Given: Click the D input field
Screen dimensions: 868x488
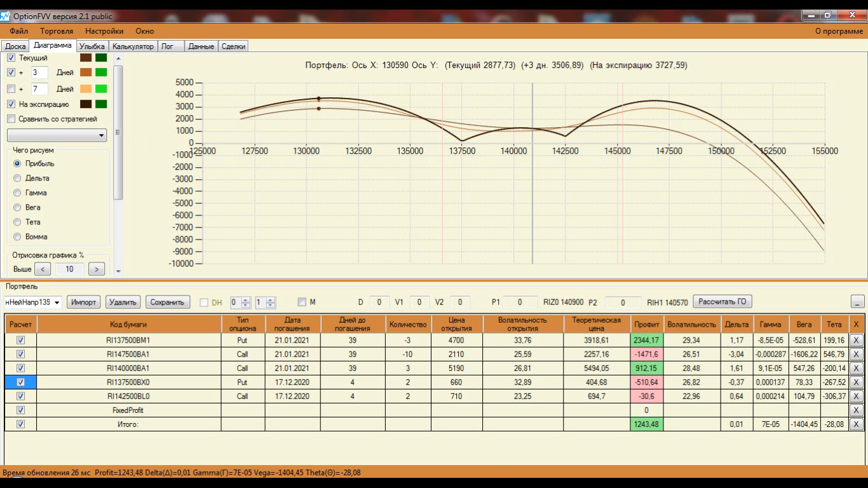Looking at the screenshot, I should point(379,302).
